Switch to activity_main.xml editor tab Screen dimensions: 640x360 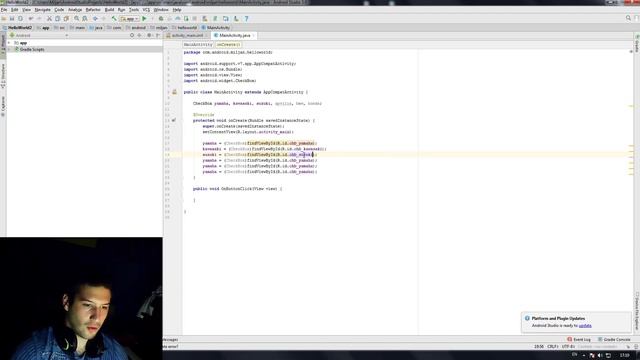click(187, 36)
